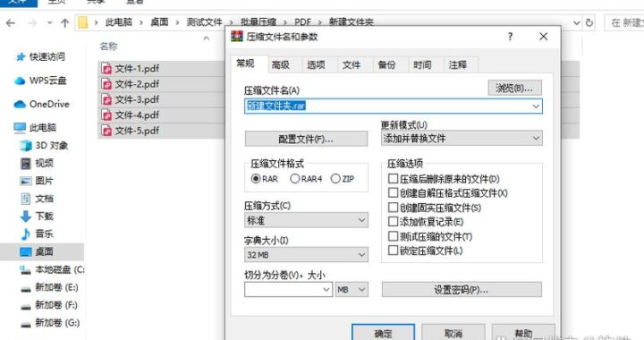Click the 此电脑 breadcrumb in address bar
This screenshot has height=340, width=644.
point(119,22)
